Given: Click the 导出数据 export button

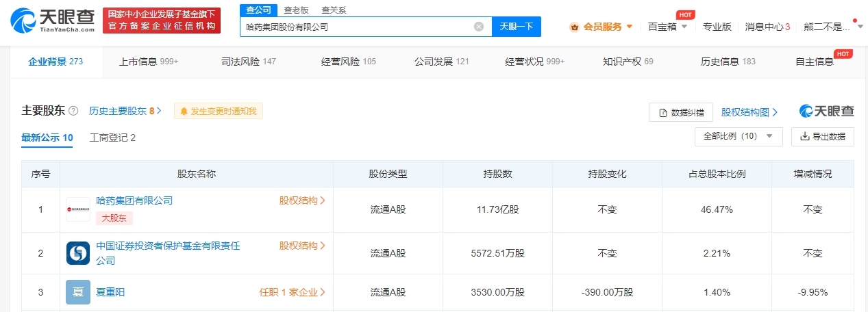Looking at the screenshot, I should (x=823, y=136).
